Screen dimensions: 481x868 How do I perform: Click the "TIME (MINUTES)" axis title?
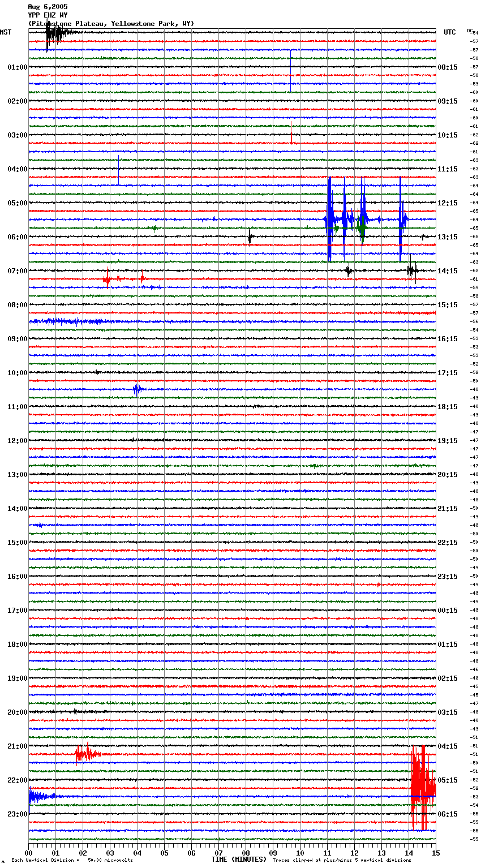tap(239, 860)
